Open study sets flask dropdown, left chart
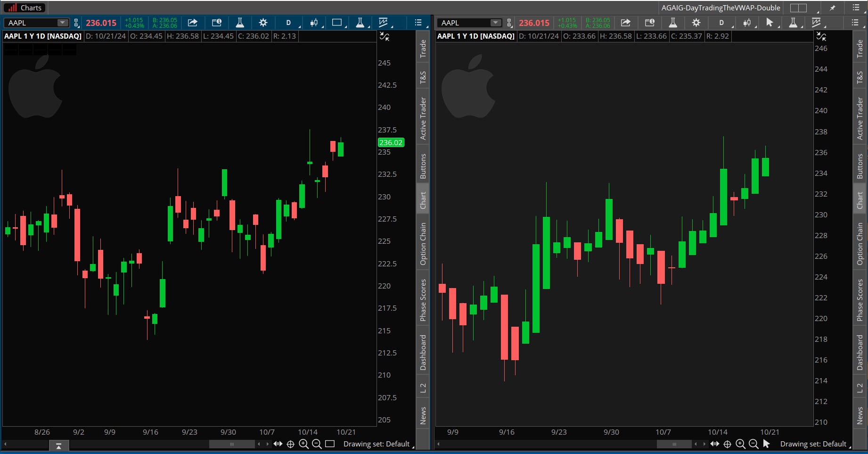The height and width of the screenshot is (454, 868). pos(360,23)
